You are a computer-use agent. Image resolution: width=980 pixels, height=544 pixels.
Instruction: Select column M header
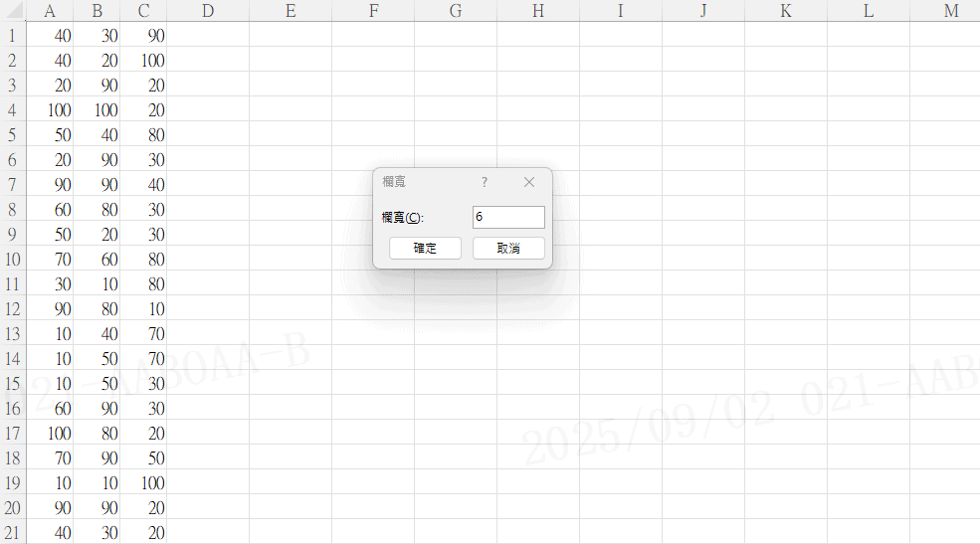(950, 11)
